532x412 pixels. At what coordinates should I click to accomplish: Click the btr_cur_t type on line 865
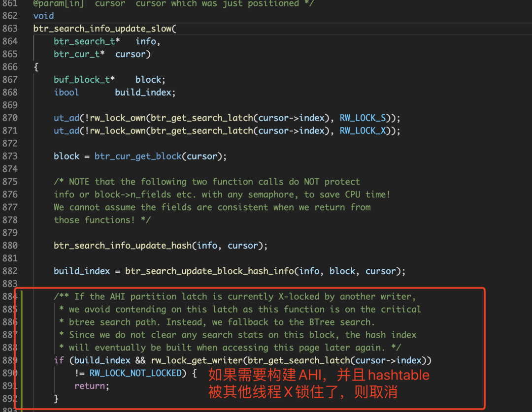pyautogui.click(x=77, y=54)
